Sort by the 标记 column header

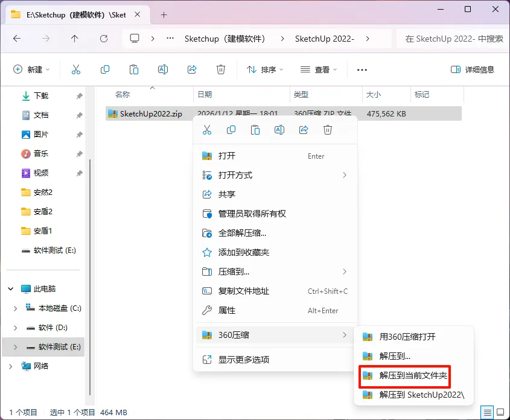[422, 95]
